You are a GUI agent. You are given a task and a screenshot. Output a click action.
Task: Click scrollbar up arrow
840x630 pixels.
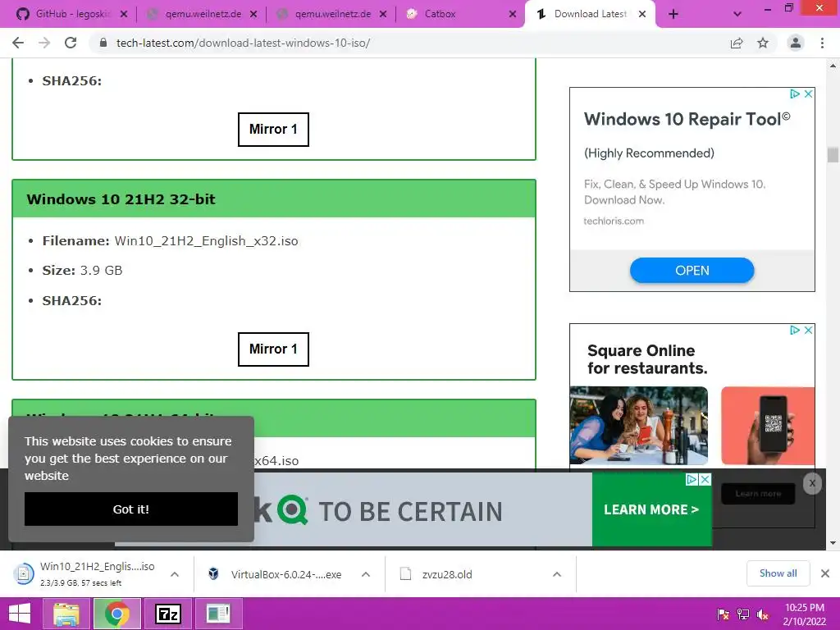click(833, 66)
